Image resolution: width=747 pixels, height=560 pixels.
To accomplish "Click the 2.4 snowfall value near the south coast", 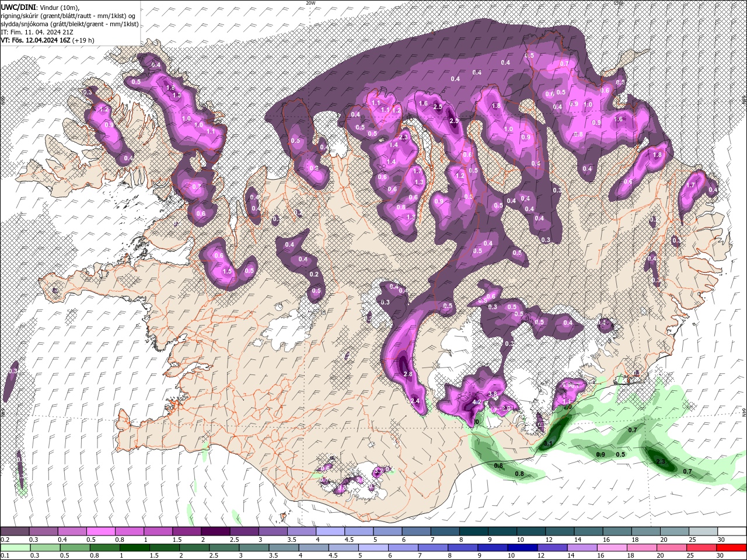I will (x=416, y=401).
